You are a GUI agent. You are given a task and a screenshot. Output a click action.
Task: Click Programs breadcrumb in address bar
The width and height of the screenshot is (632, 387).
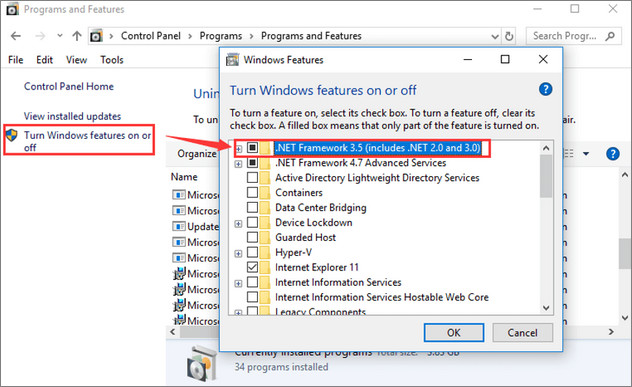(221, 36)
